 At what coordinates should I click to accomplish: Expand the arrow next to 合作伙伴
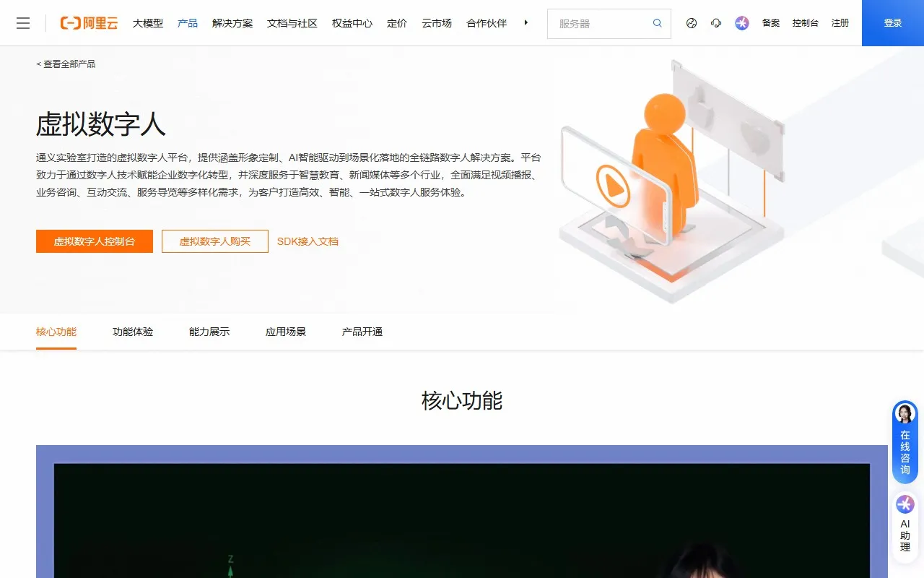pyautogui.click(x=526, y=22)
